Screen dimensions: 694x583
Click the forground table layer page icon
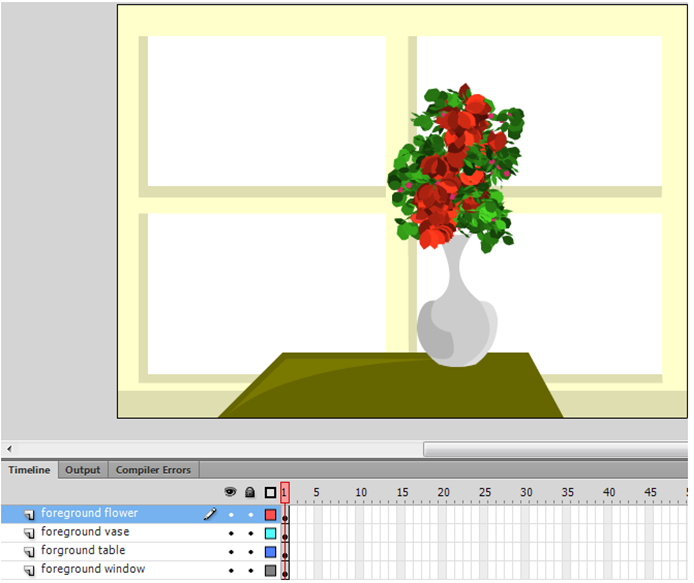pos(29,551)
